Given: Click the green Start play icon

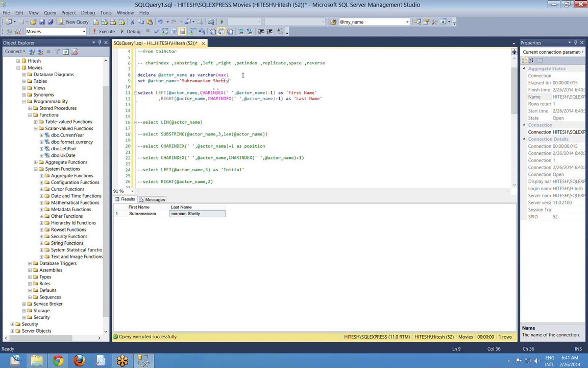Looking at the screenshot, I should (222, 22).
